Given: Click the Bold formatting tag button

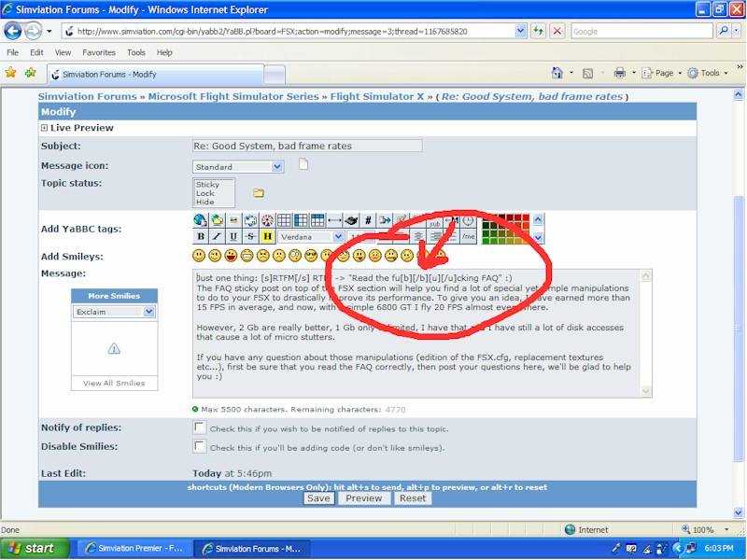Looking at the screenshot, I should pyautogui.click(x=201, y=237).
